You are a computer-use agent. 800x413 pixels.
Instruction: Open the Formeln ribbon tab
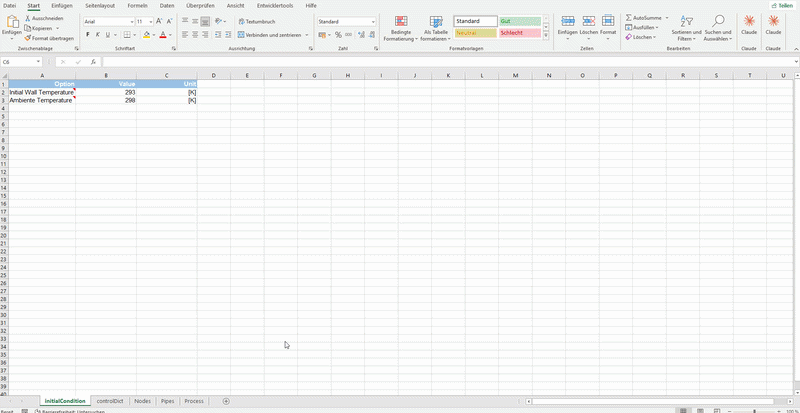(137, 5)
